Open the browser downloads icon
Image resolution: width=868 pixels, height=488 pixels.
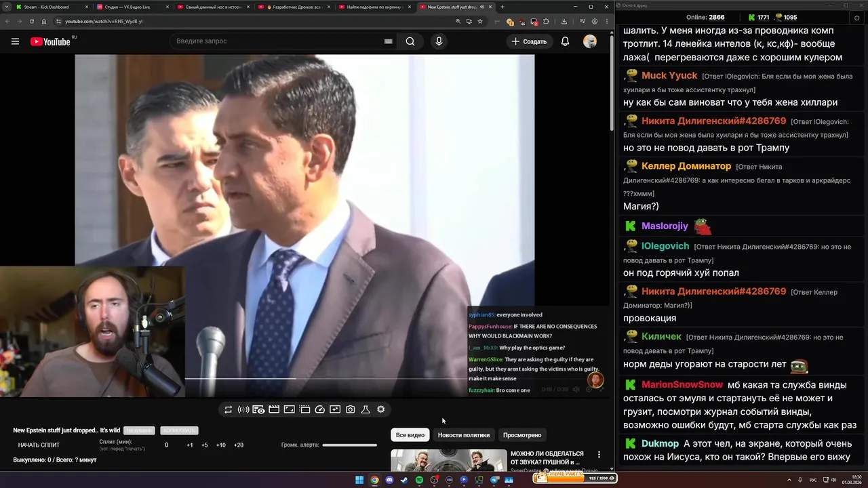pyautogui.click(x=564, y=22)
